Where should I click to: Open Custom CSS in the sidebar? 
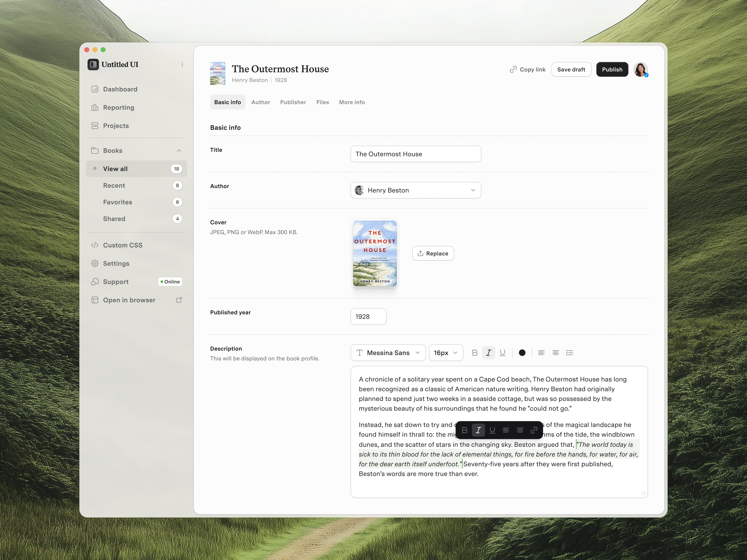[x=136, y=245]
